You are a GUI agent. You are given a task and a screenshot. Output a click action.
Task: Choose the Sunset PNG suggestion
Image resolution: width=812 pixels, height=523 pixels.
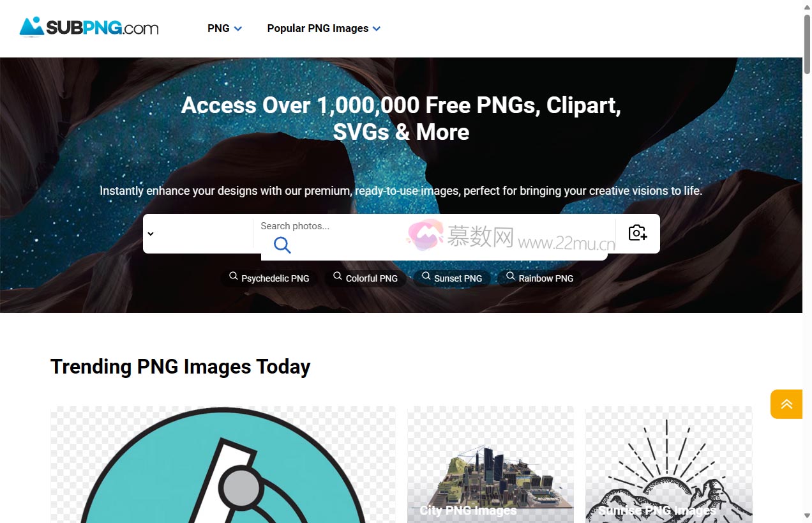[x=452, y=278]
